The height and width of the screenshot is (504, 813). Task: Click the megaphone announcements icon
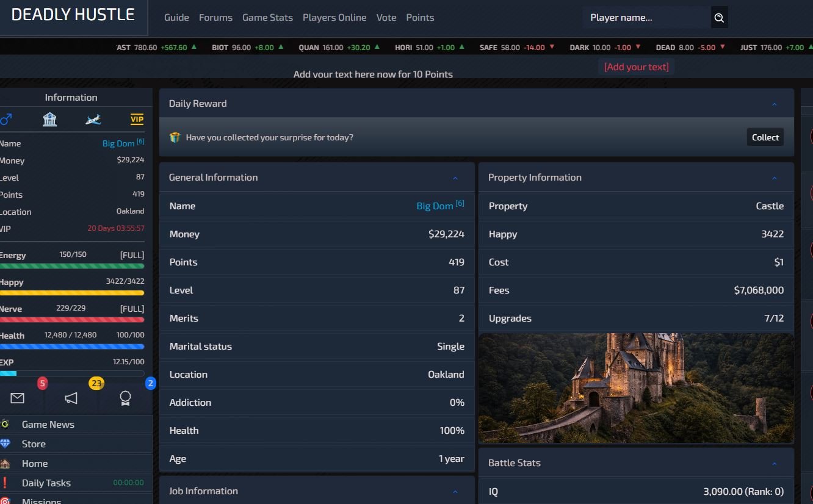[71, 398]
